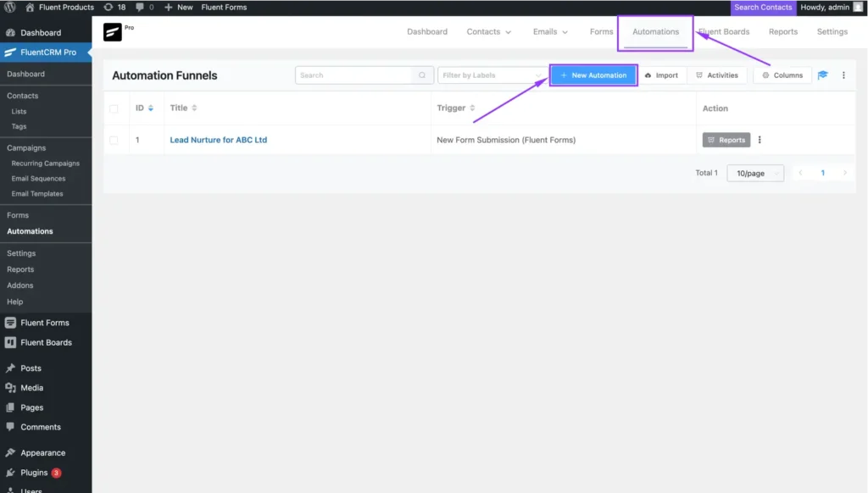Image resolution: width=868 pixels, height=493 pixels.
Task: Click the plus New item in admin bar
Action: 178,7
